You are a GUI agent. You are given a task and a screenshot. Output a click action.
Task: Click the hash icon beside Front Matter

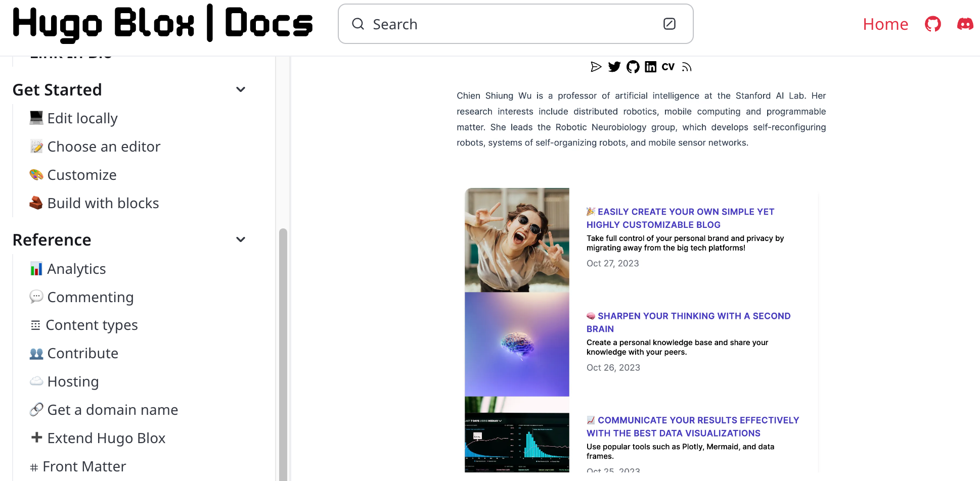tap(34, 467)
